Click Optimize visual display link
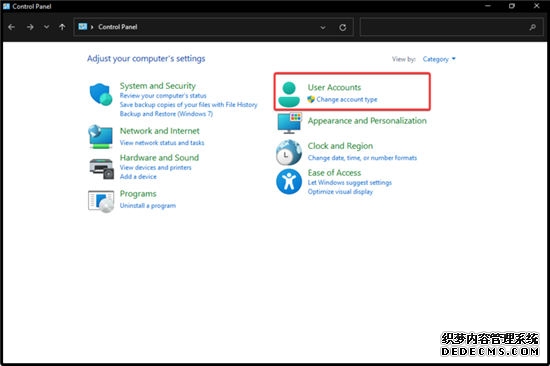550x366 pixels. (x=340, y=192)
